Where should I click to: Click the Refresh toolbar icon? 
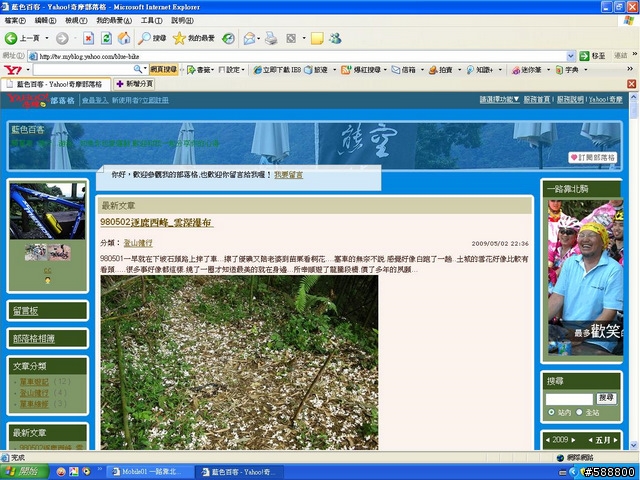pos(106,38)
